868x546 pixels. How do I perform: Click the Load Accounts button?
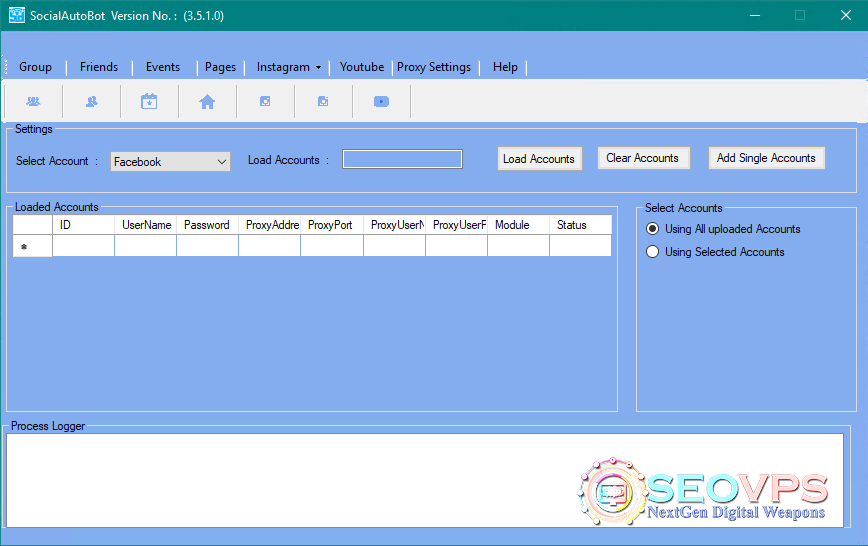[x=539, y=159]
